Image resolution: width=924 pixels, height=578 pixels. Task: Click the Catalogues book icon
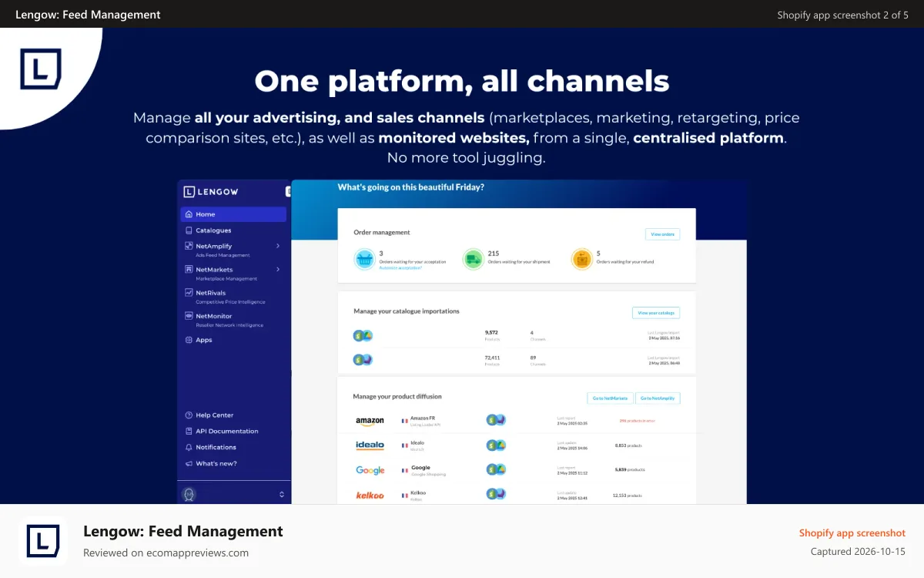(x=189, y=230)
